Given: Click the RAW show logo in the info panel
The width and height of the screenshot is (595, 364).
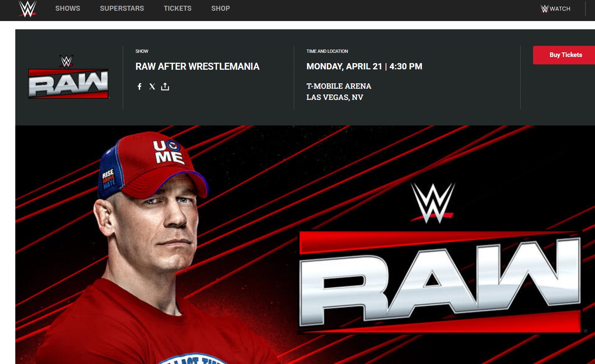Looking at the screenshot, I should click(68, 77).
